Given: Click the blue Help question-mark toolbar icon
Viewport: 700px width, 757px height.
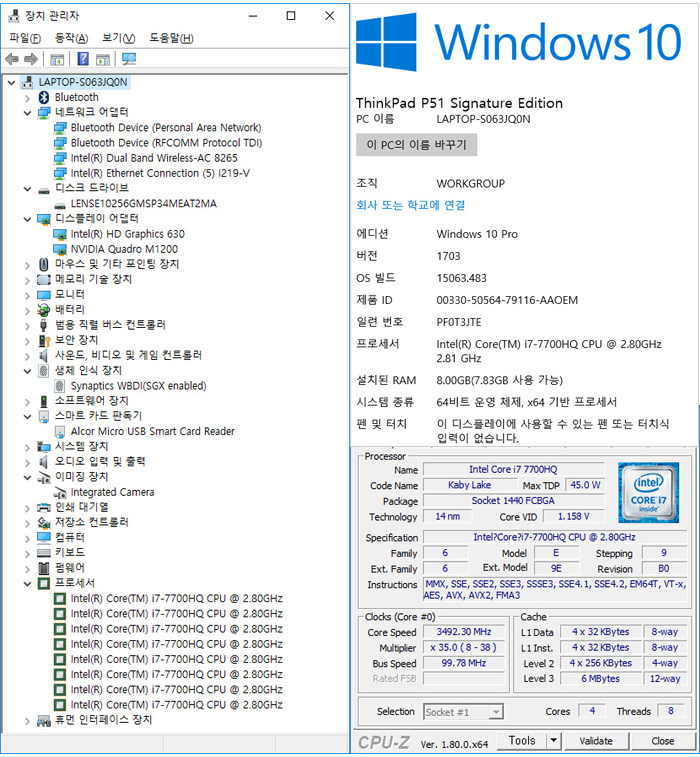Looking at the screenshot, I should [83, 59].
